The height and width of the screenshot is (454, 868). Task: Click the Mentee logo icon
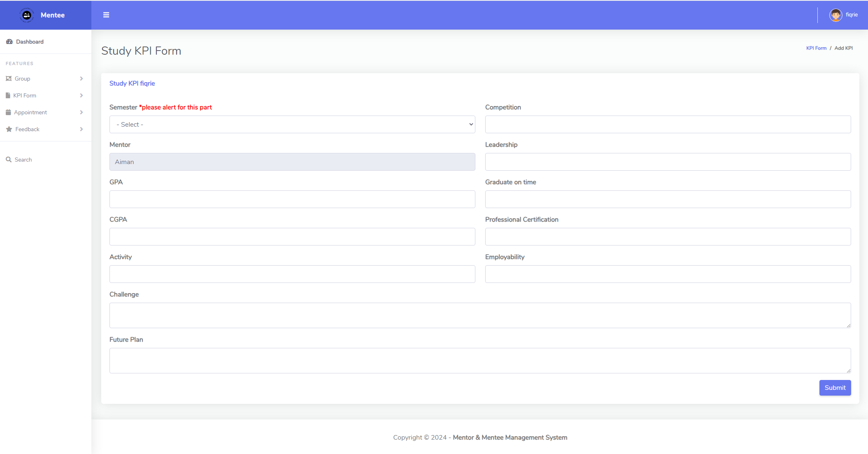(x=27, y=15)
